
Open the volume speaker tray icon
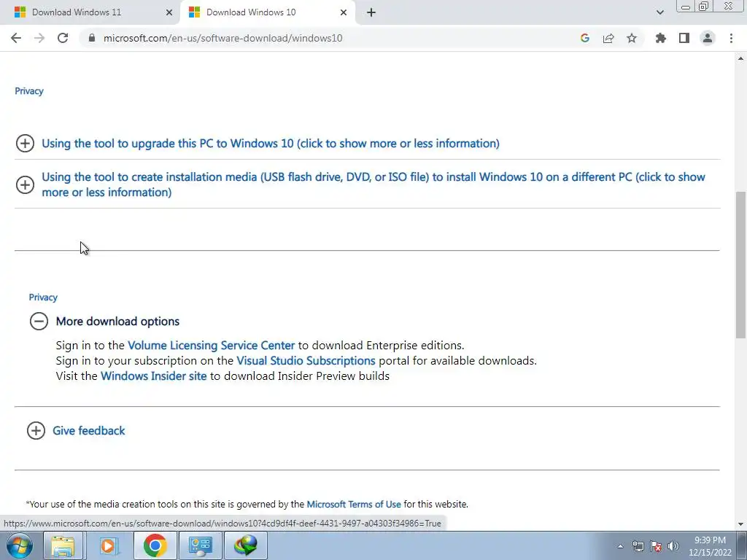click(673, 546)
